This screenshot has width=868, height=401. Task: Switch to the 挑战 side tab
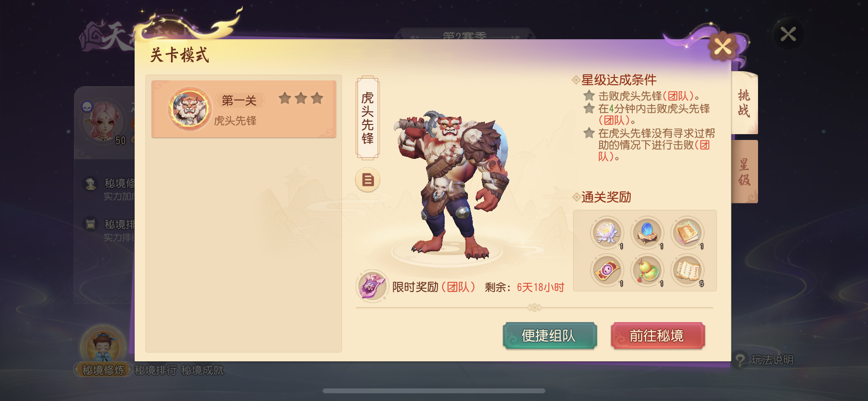744,103
